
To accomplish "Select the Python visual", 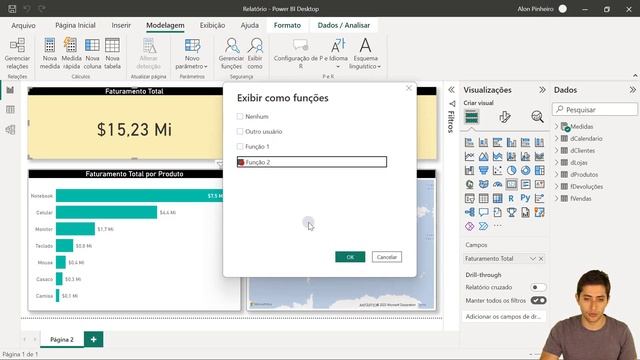I will tap(525, 198).
